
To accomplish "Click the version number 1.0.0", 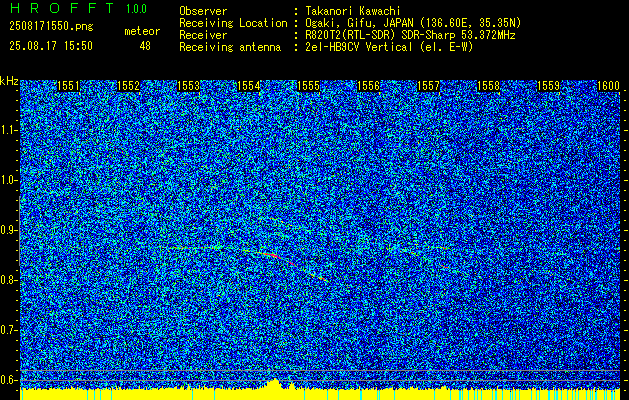I will click(136, 9).
